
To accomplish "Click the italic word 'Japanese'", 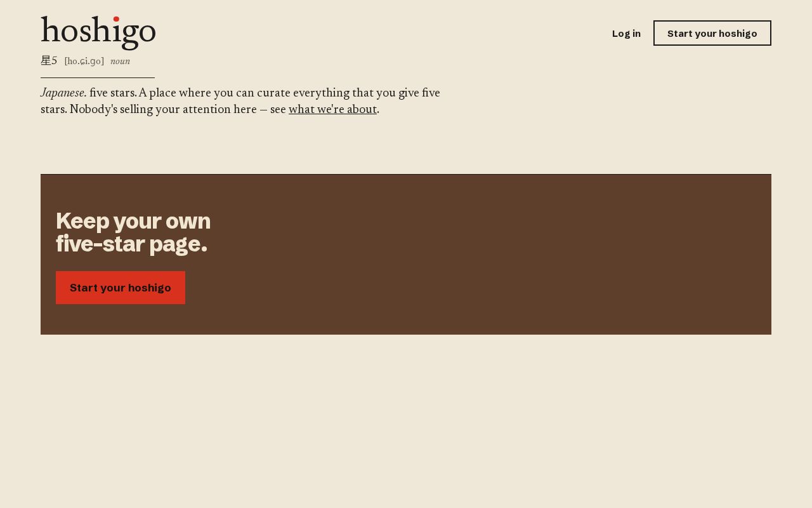I will (63, 93).
